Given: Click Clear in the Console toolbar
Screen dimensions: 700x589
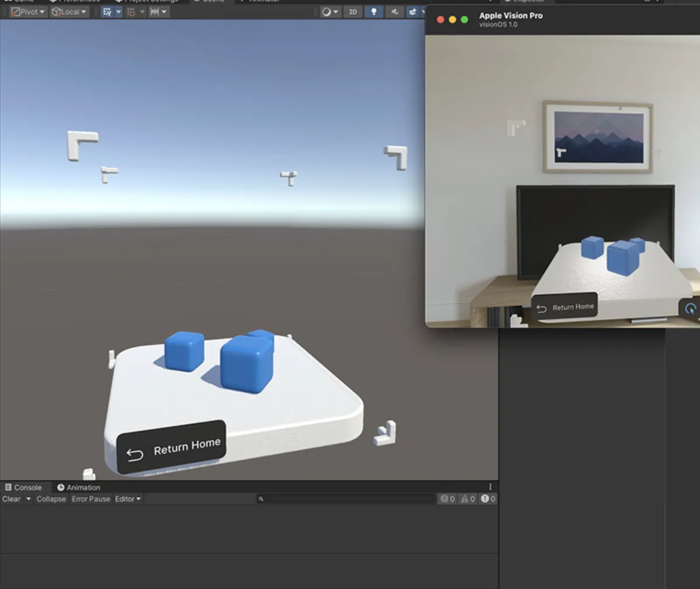Looking at the screenshot, I should click(10, 499).
